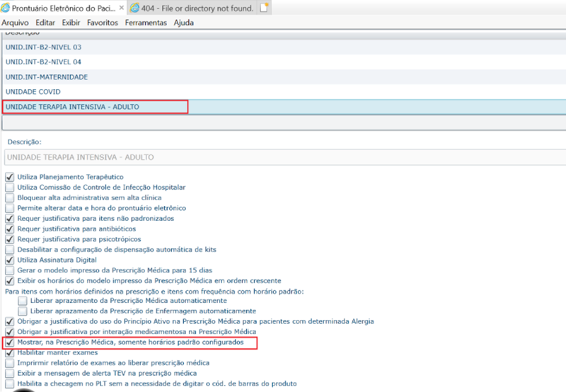Viewport: 566px width, 392px height.
Task: Uncheck Requer justificativa para itens não padronizados
Action: click(10, 219)
